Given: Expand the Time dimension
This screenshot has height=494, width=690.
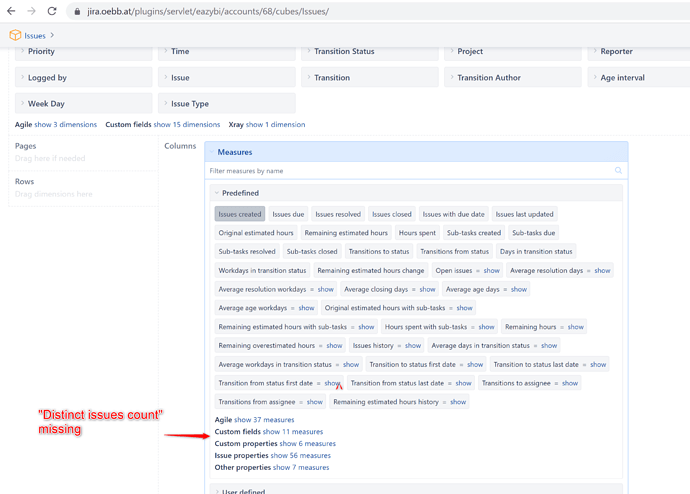Looking at the screenshot, I should point(227,51).
